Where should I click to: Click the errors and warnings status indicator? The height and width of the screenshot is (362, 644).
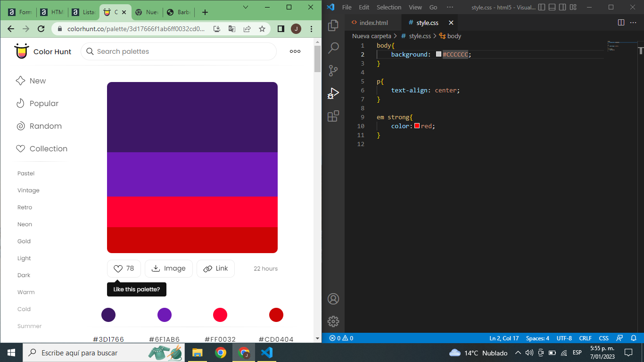pyautogui.click(x=341, y=338)
